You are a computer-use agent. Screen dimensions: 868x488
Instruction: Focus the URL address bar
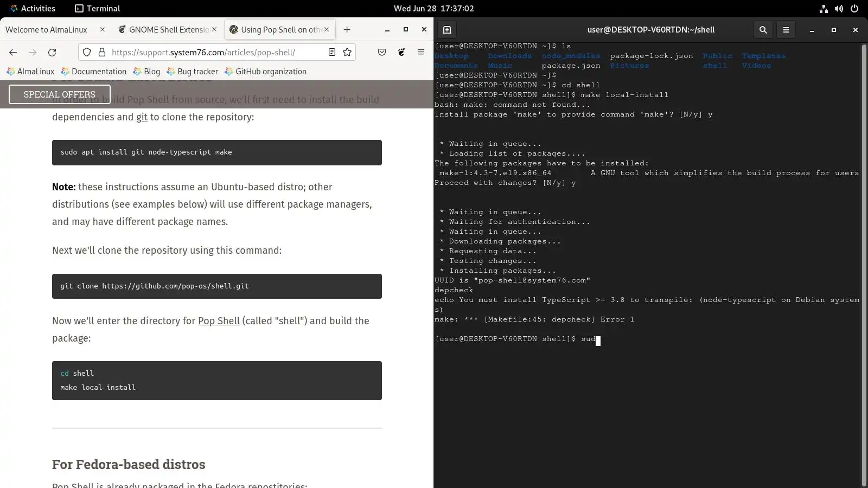pyautogui.click(x=216, y=52)
